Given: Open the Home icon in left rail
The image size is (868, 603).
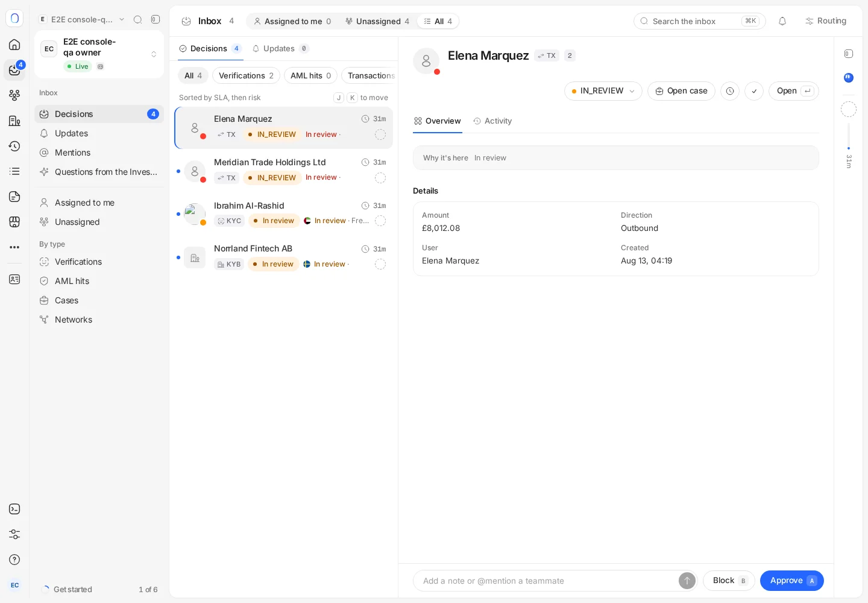Looking at the screenshot, I should [x=14, y=45].
